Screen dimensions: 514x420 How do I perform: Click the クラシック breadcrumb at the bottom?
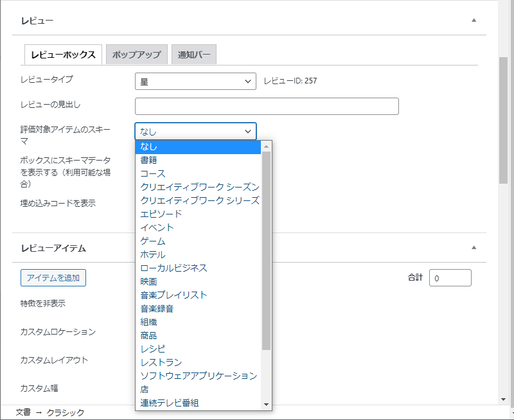[66, 412]
